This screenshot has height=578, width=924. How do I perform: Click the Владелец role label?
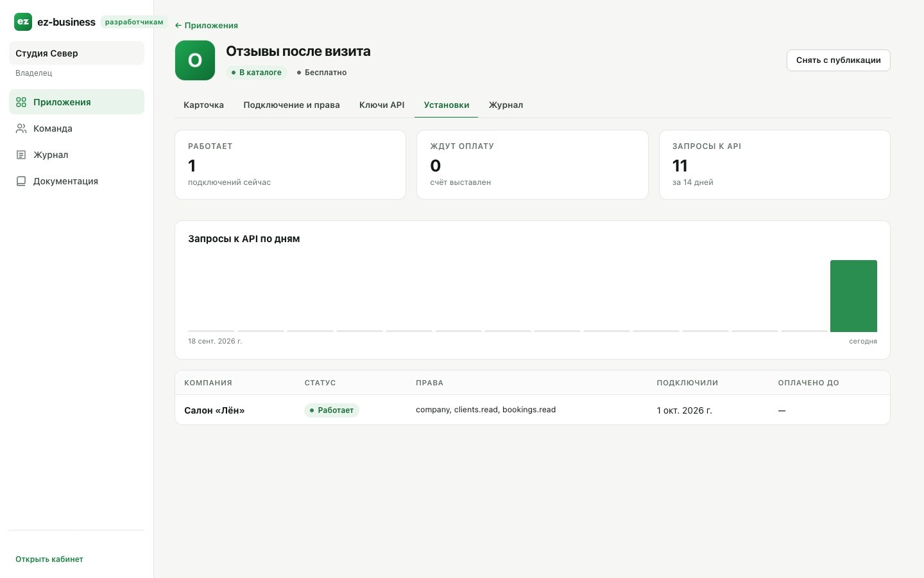[x=34, y=73]
